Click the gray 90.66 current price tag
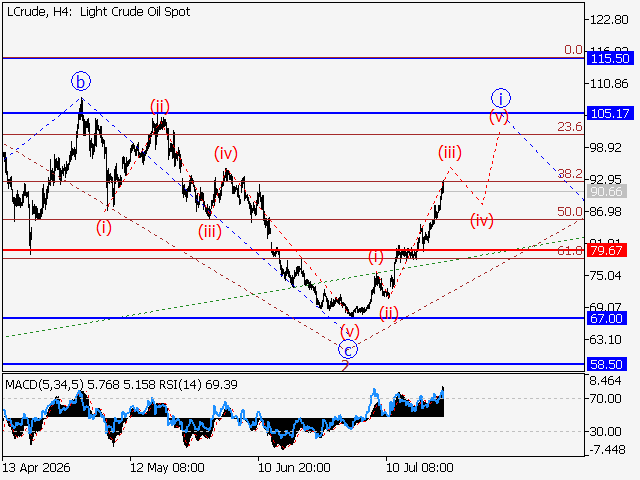 click(x=606, y=191)
